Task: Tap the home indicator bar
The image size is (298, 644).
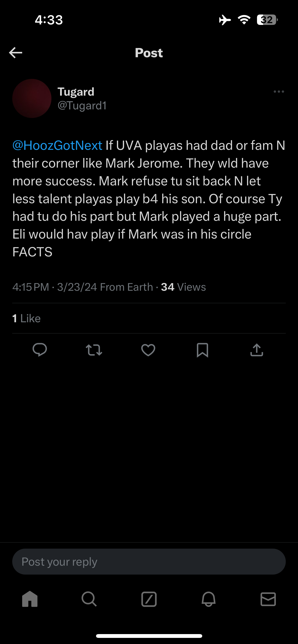Action: tap(149, 636)
